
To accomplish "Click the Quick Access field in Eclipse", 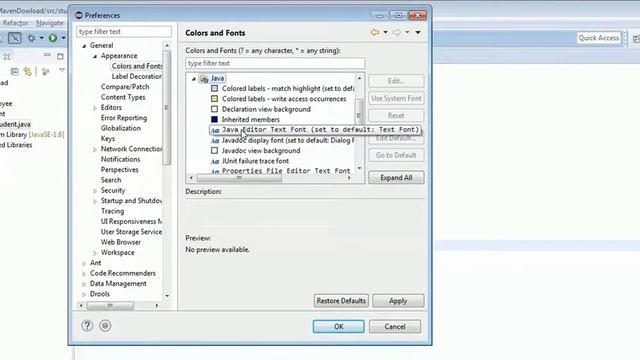I will pyautogui.click(x=598, y=38).
